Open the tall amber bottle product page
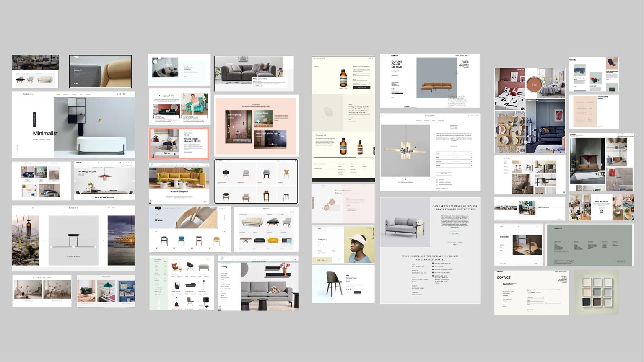Screen dimensions: 644x362 [x=343, y=119]
